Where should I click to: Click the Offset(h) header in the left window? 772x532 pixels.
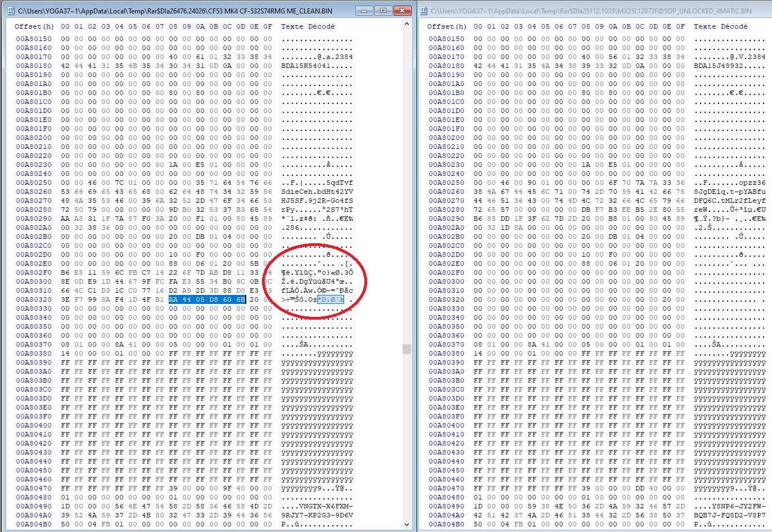coord(34,26)
